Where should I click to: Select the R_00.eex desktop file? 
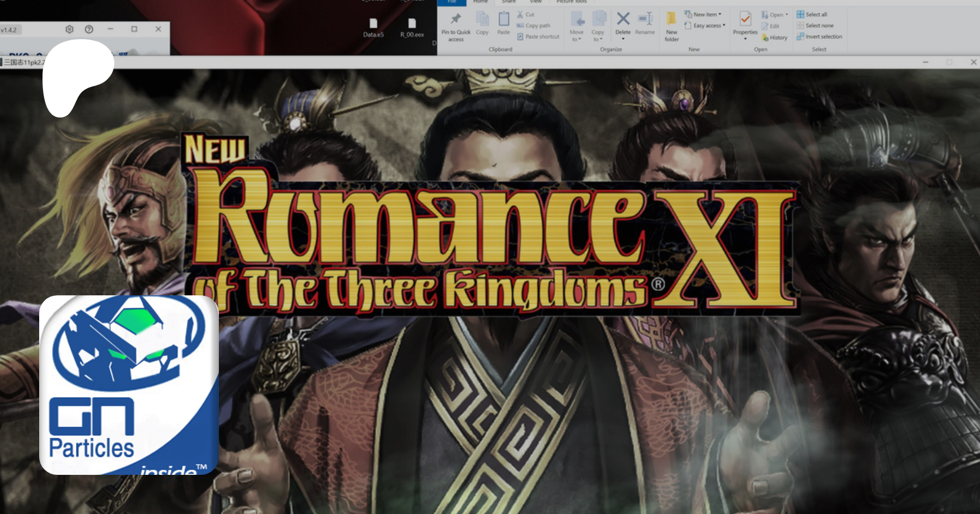point(412,26)
